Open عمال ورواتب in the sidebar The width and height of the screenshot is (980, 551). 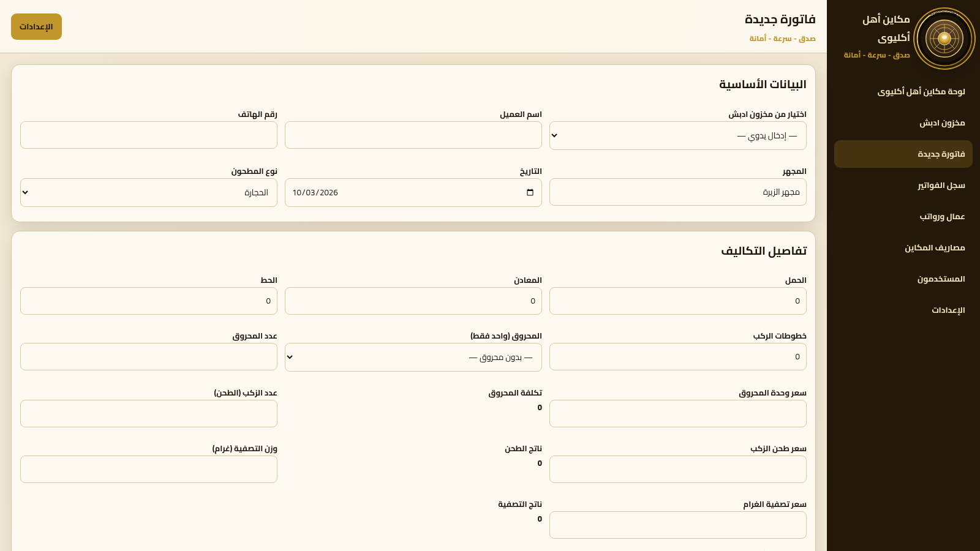click(x=903, y=217)
